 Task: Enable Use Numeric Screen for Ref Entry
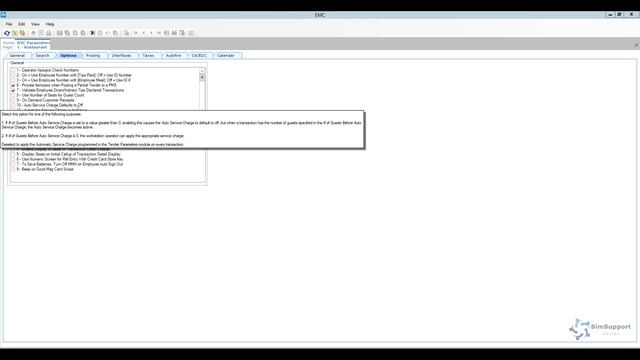(13, 159)
